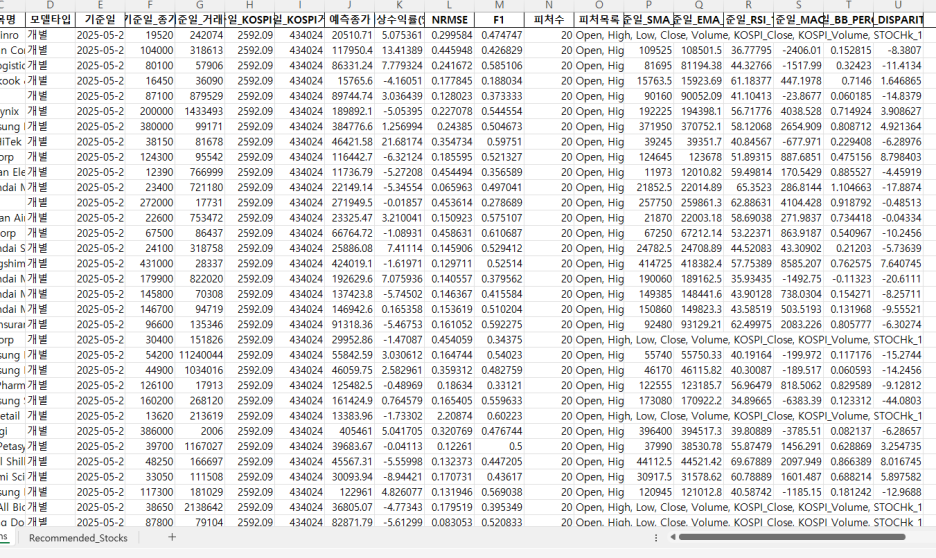Select stock name cell ending in Petasy
The width and height of the screenshot is (936, 558).
[13, 446]
